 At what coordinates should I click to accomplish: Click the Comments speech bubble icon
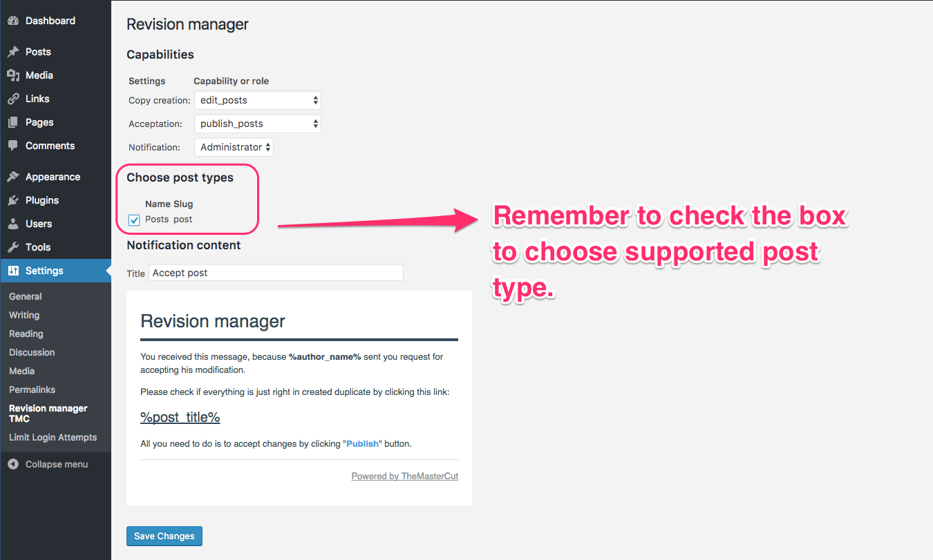tap(13, 146)
